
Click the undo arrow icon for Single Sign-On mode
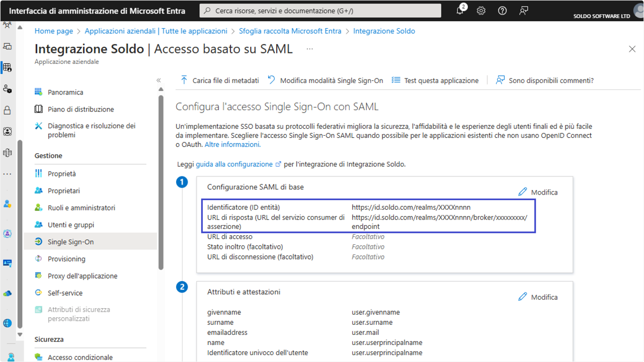click(x=271, y=80)
